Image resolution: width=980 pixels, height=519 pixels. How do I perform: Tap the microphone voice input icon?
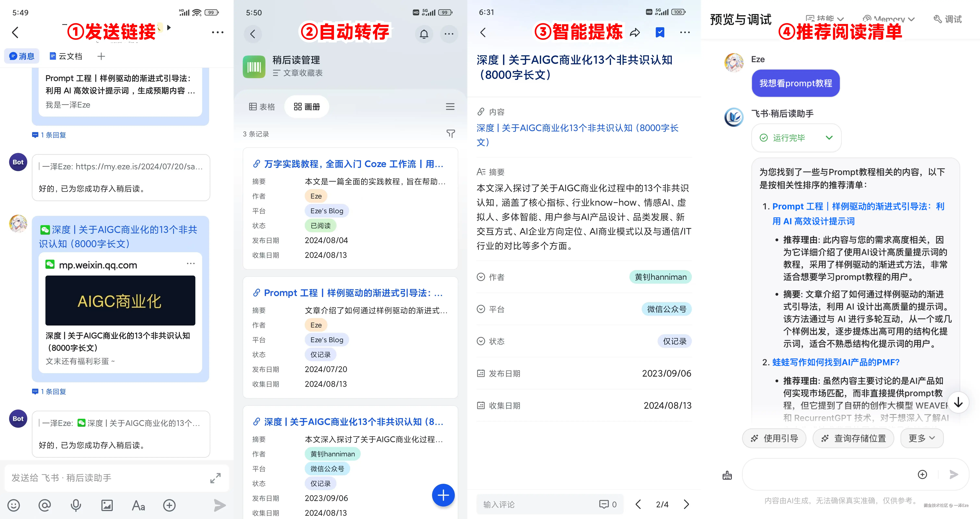tap(76, 505)
